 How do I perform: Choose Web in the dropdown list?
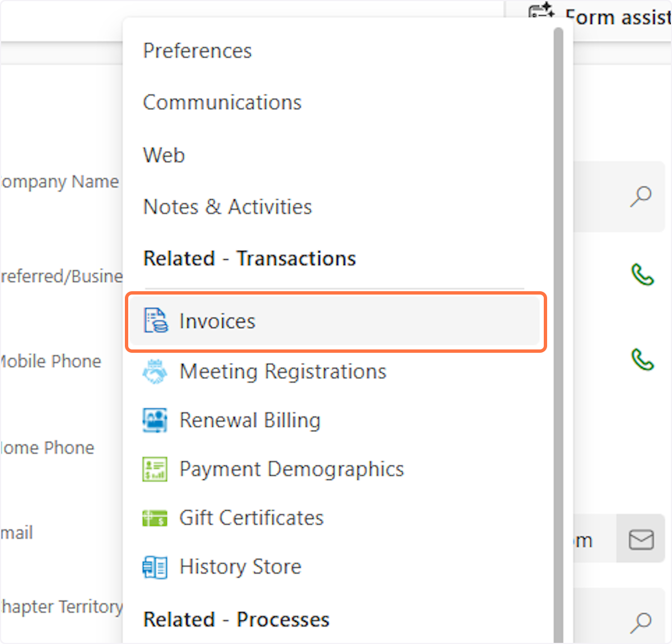164,155
